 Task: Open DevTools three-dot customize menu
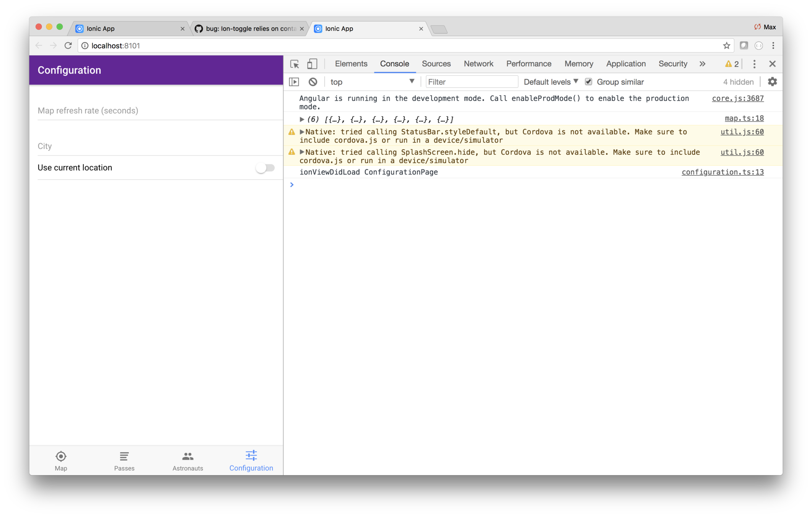point(754,64)
